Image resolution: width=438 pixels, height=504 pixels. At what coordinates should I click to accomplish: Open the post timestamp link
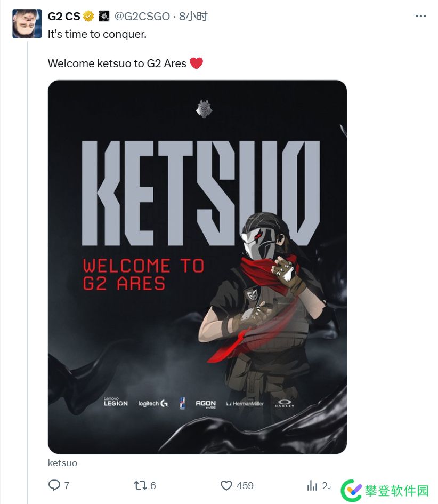[193, 16]
